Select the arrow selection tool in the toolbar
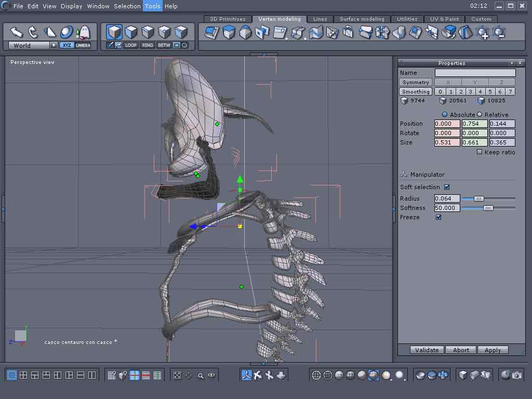Viewport: 532px width, 399px height. click(x=17, y=32)
